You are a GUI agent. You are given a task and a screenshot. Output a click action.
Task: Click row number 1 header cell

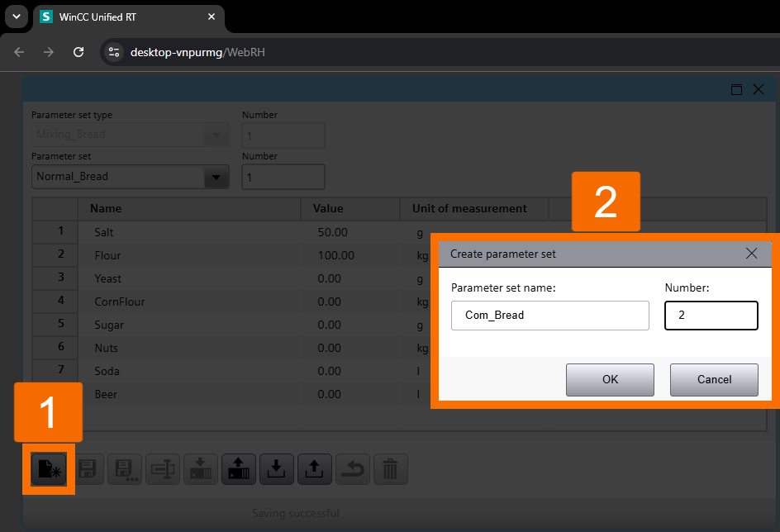click(x=55, y=231)
